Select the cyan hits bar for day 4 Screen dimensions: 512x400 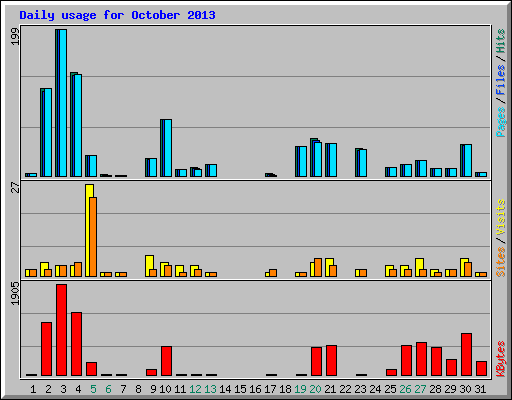78,125
